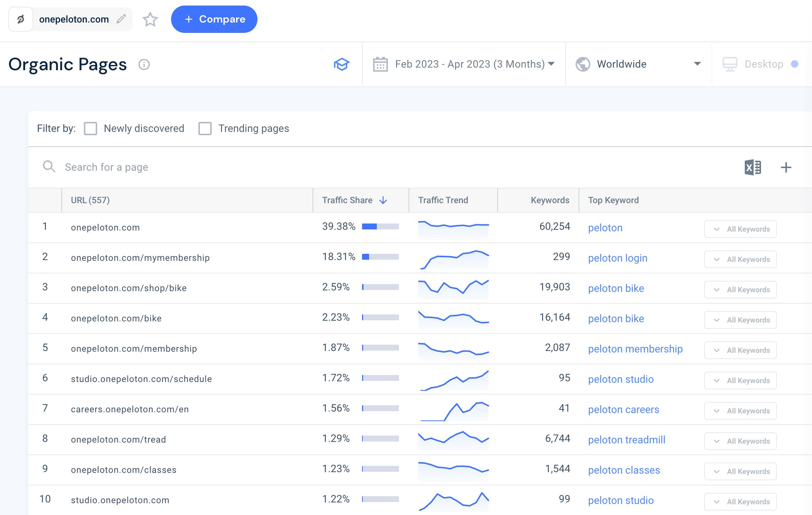812x515 pixels.
Task: Click the magnifying glass search icon
Action: tap(49, 167)
